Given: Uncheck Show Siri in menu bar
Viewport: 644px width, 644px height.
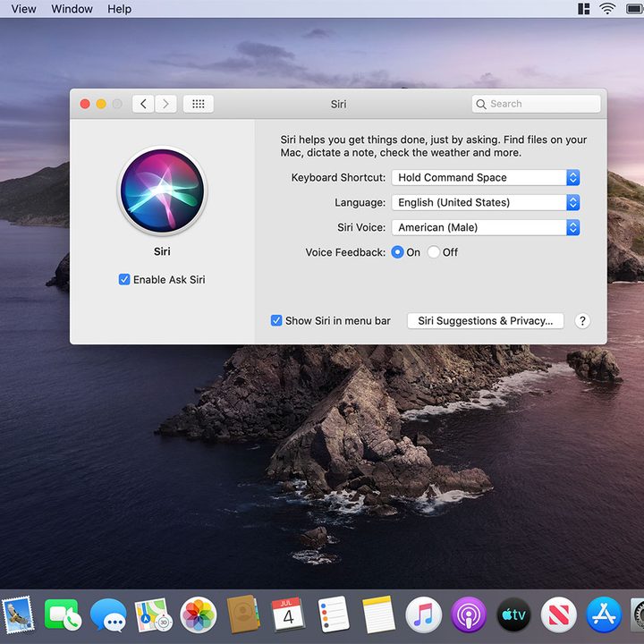Looking at the screenshot, I should click(276, 321).
